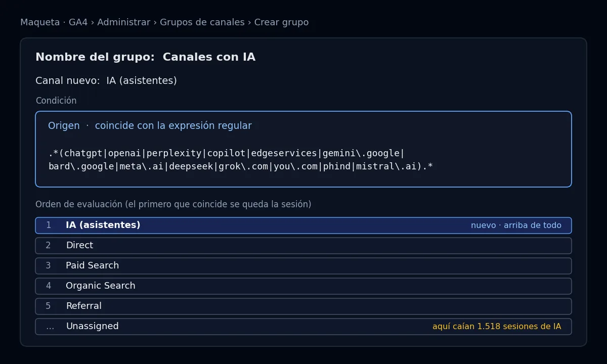
Task: Click the 'Orden de evaluación' description text
Action: pos(174,204)
